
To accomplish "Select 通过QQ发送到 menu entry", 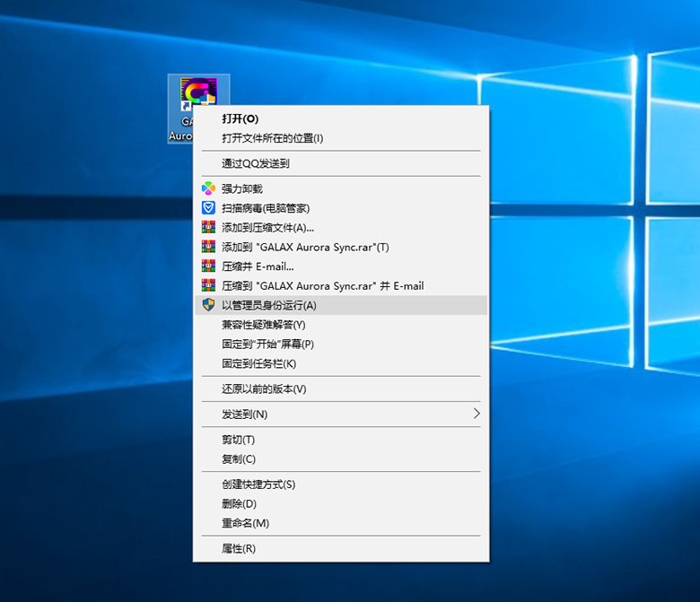I will [x=256, y=163].
